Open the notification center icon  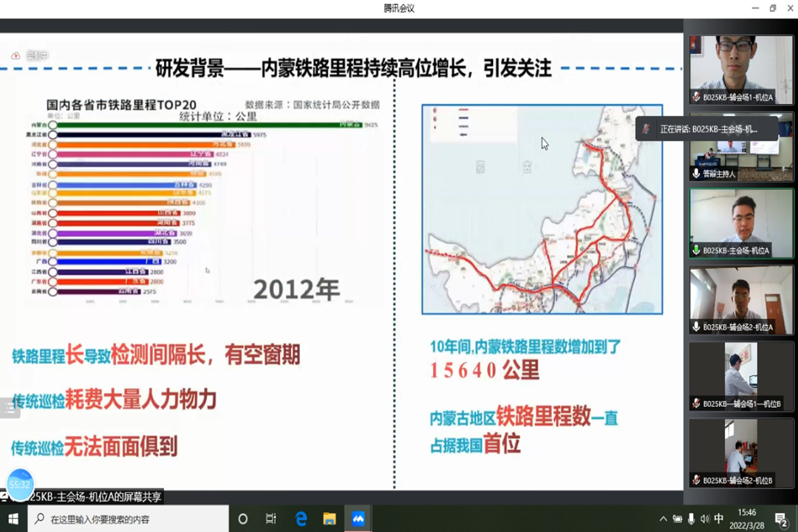click(780, 519)
